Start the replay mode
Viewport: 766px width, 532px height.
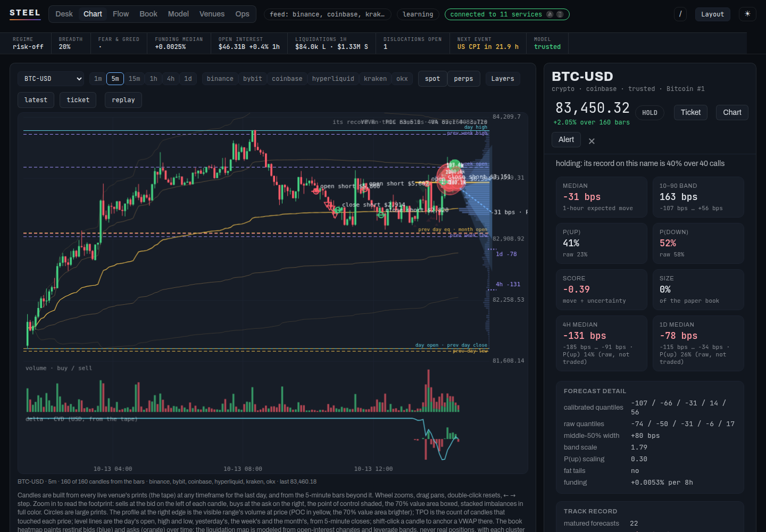(x=123, y=100)
